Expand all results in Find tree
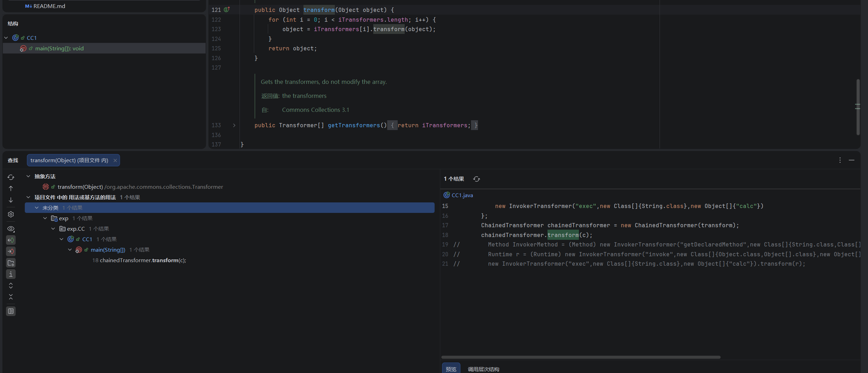This screenshot has height=373, width=868. pos(11,286)
